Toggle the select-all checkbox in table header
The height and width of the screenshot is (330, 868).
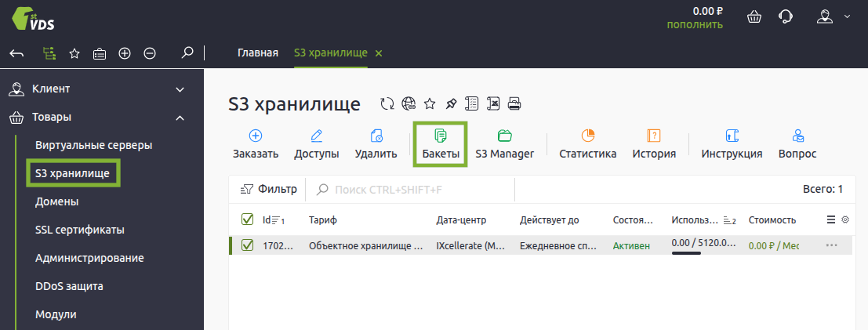click(247, 219)
